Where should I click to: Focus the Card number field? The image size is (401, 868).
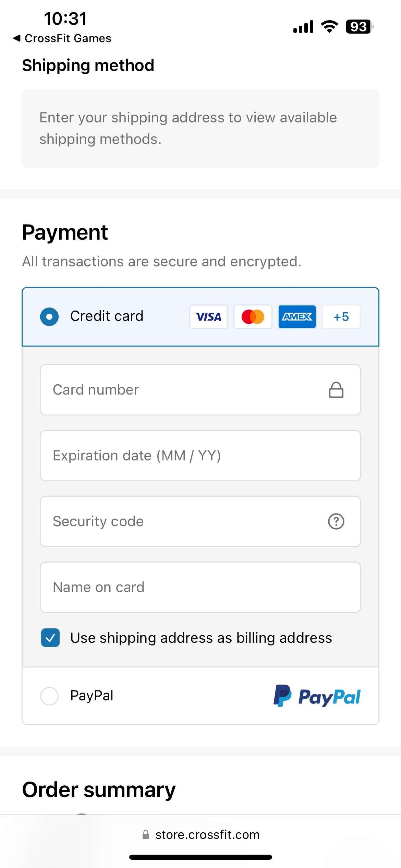[200, 390]
